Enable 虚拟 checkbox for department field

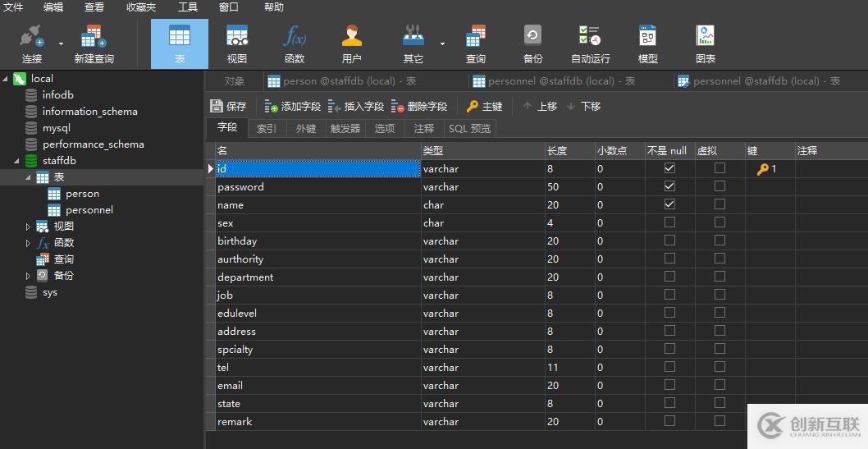(x=720, y=277)
